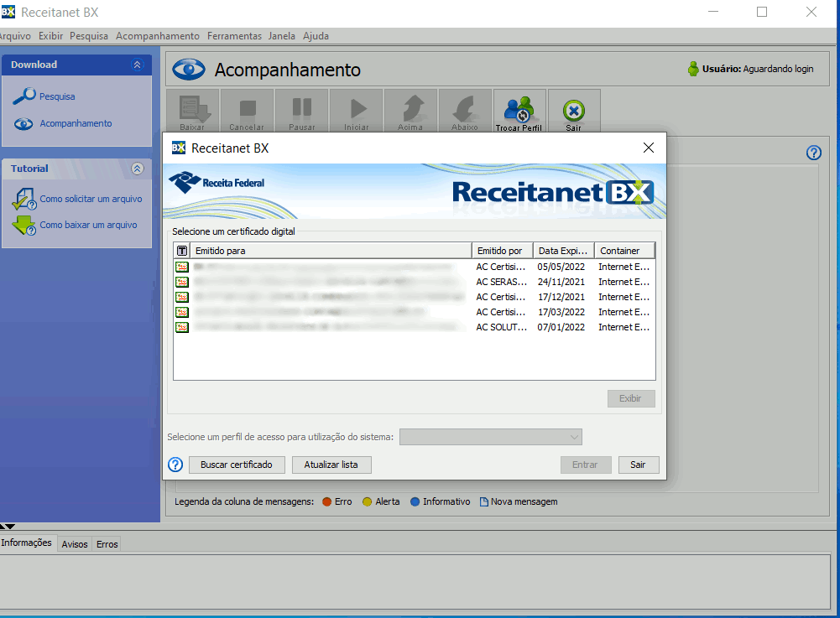This screenshot has height=618, width=840.
Task: Select certificate expiring 07/01/2022
Action: (414, 327)
